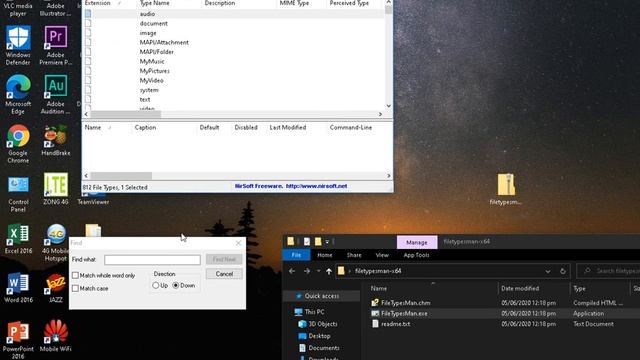Refresh the Explorer address bar
The image size is (640, 360).
(563, 271)
